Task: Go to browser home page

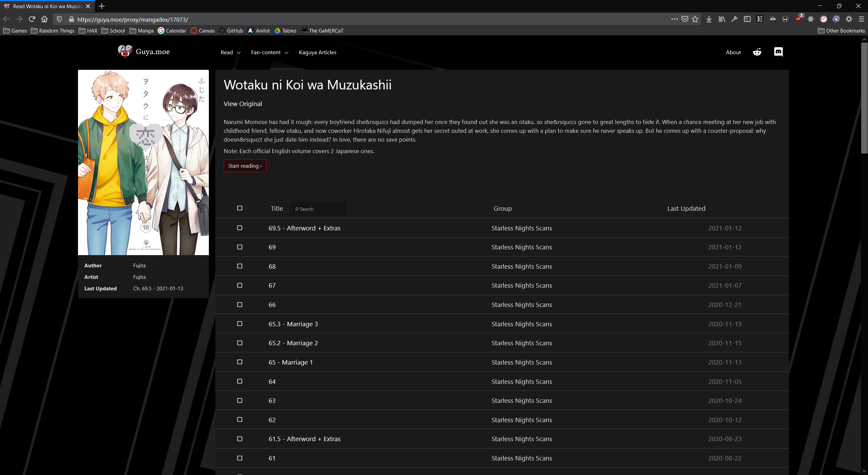Action: [44, 19]
